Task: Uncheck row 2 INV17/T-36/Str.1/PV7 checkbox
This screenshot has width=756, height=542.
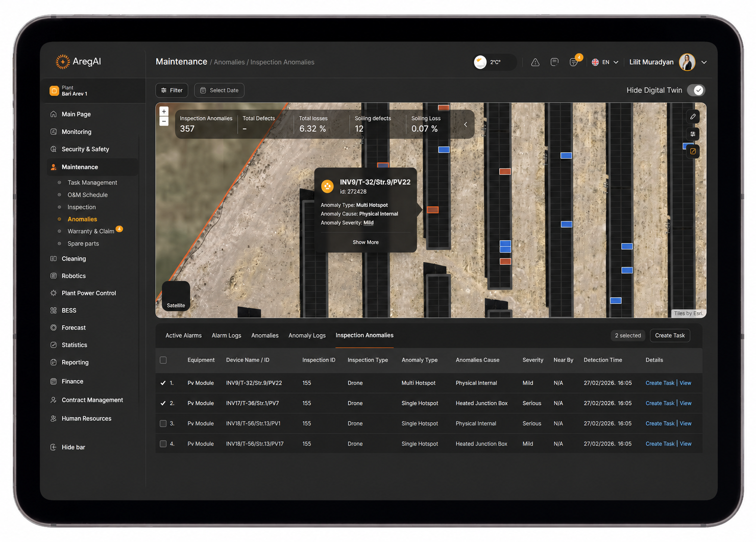Action: coord(163,404)
